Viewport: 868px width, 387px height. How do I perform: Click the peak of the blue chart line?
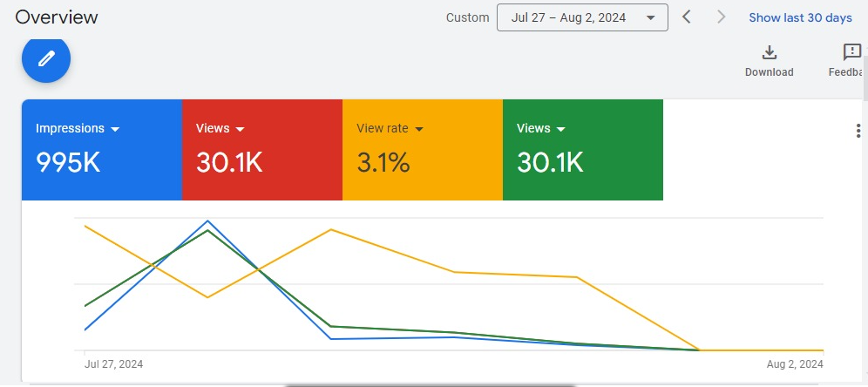click(x=207, y=221)
